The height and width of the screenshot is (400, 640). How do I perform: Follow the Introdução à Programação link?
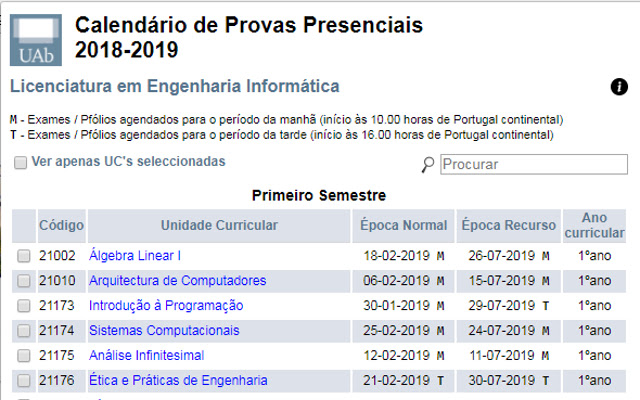[166, 305]
